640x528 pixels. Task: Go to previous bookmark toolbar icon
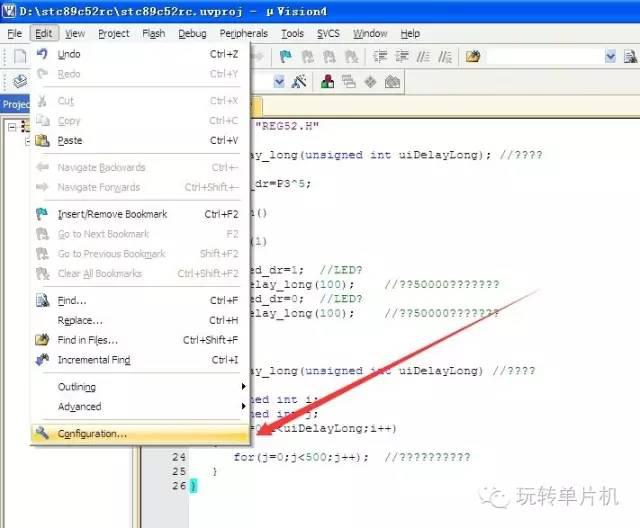coord(308,56)
